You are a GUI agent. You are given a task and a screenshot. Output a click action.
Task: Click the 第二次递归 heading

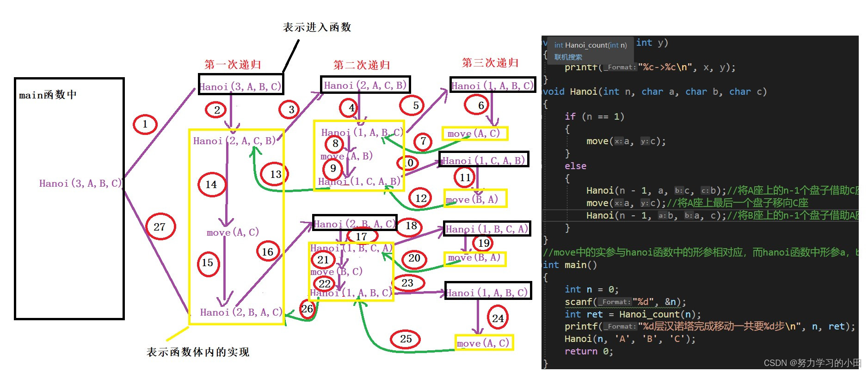tap(362, 65)
